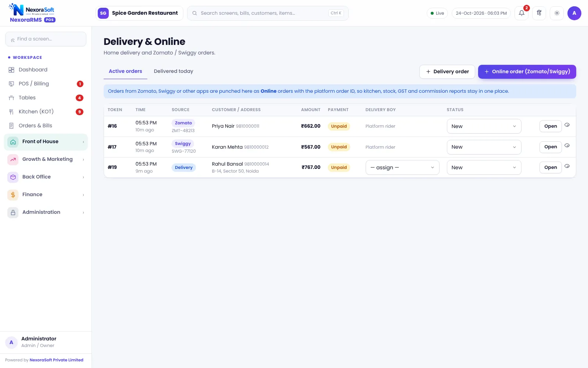The image size is (588, 368).
Task: Click customer name Priya Nair
Action: pos(223,126)
